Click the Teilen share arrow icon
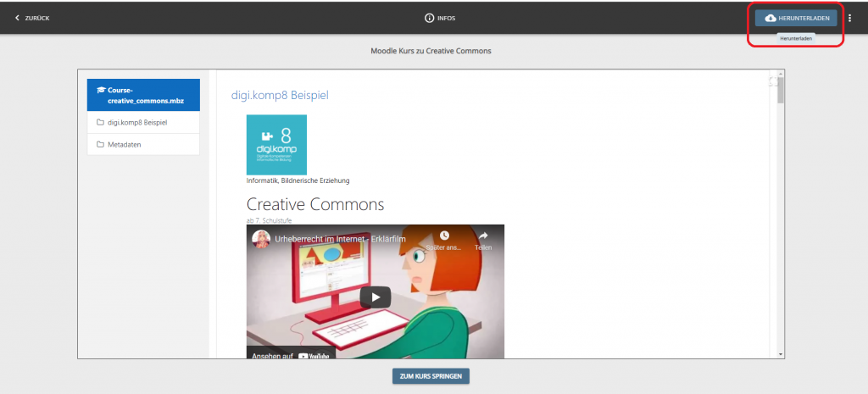Image resolution: width=868 pixels, height=394 pixels. 483,236
